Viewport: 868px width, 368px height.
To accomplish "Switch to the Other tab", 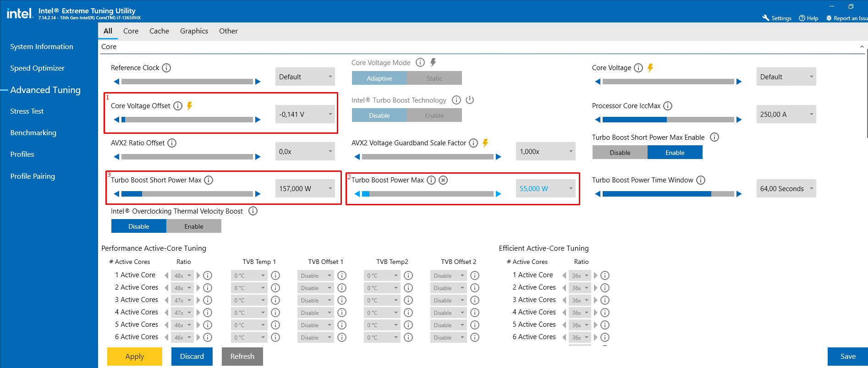I will 228,31.
